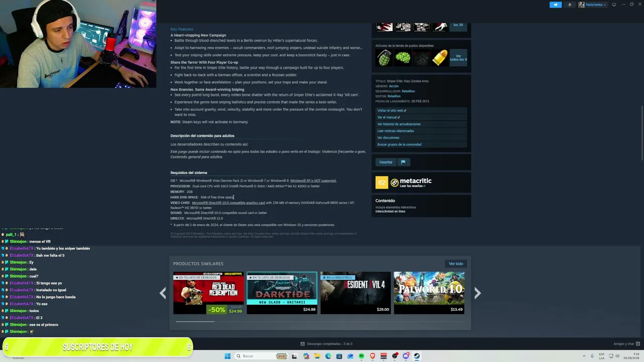644x362 pixels.
Task: Open Brave browser from the taskbar
Action: (373, 356)
